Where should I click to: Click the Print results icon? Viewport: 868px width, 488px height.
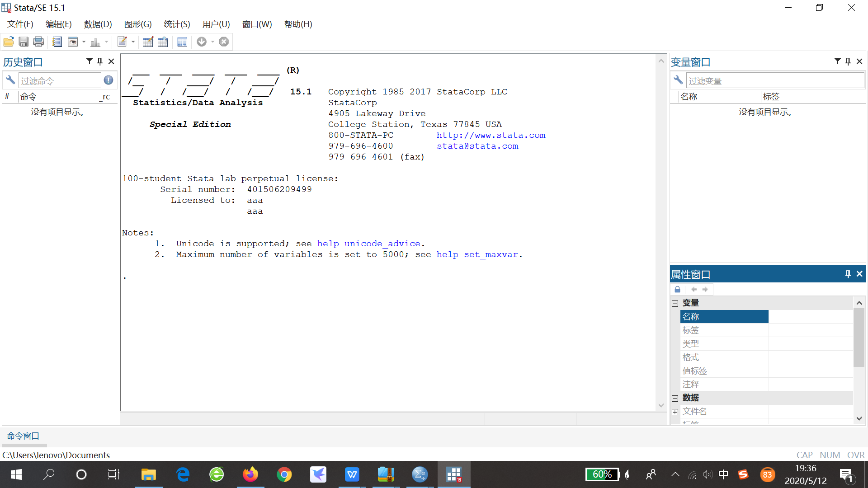pos(39,42)
